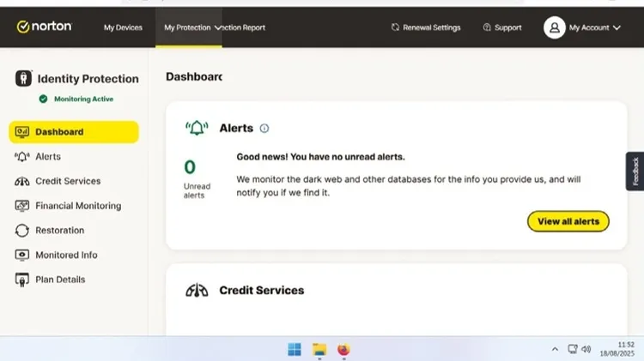Screen dimensions: 644x361
Task: Open My Devices tab
Action: point(123,27)
